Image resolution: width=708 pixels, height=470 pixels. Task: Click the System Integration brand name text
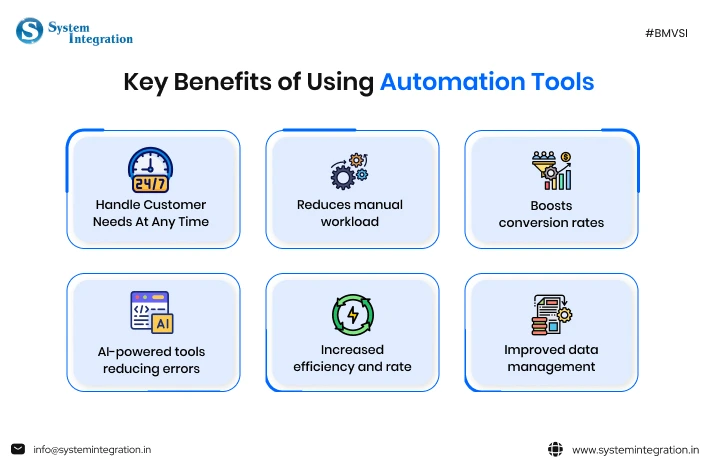(x=90, y=33)
